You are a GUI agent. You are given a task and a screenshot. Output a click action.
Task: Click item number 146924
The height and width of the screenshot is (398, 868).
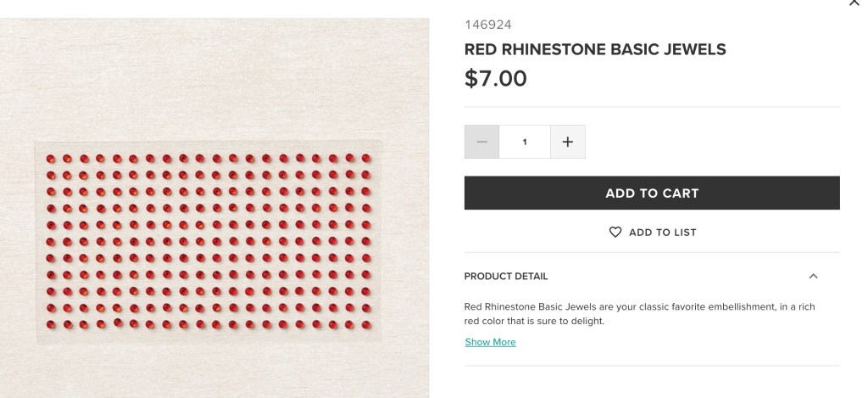487,25
